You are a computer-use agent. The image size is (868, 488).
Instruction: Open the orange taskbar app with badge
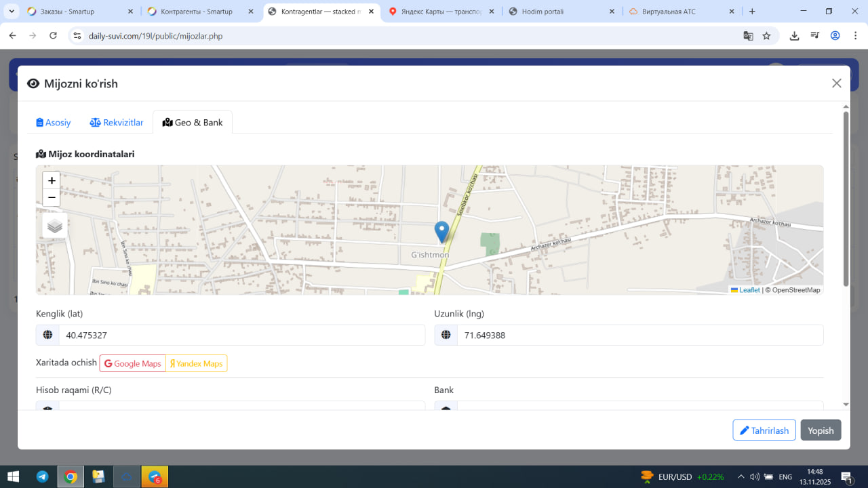click(x=155, y=476)
